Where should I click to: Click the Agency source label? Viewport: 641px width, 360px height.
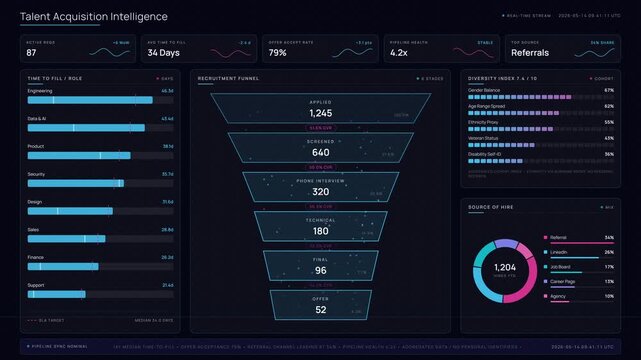[x=558, y=296]
